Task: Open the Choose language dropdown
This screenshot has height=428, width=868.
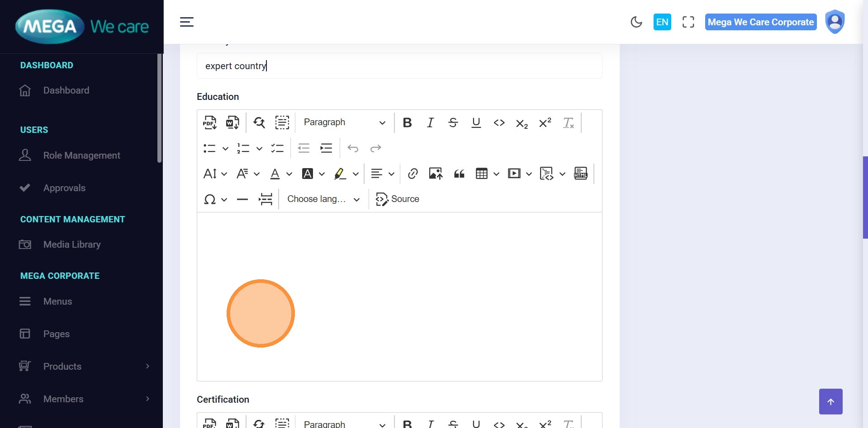Action: point(323,199)
